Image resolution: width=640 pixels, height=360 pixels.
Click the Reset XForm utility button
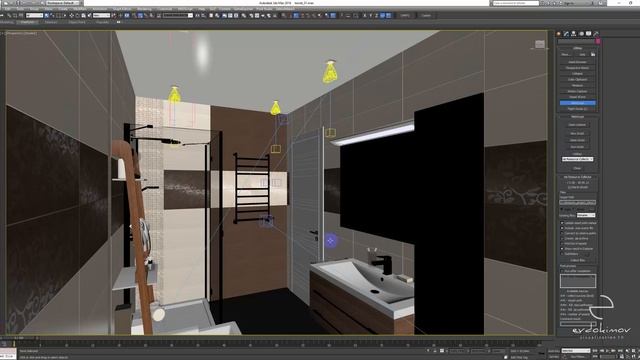(x=578, y=97)
